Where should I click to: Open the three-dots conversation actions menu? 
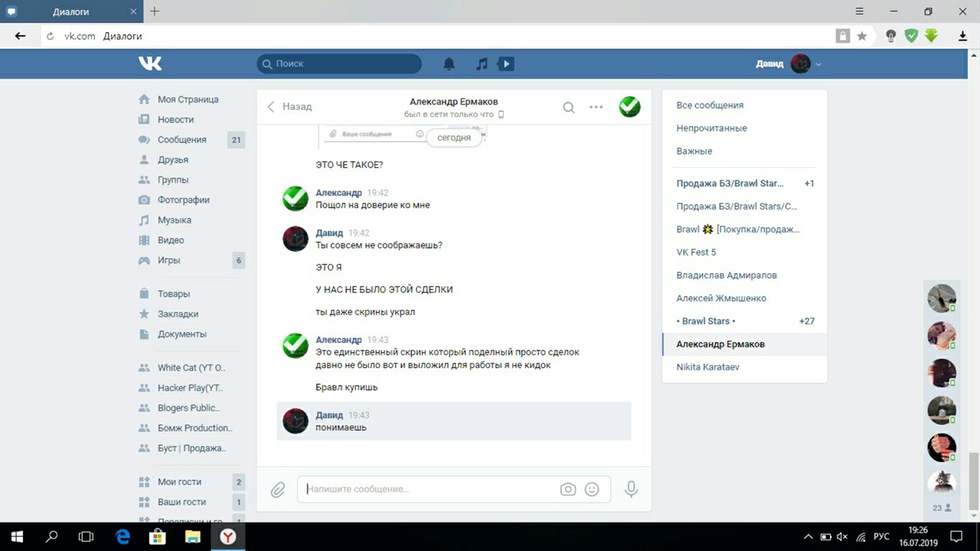596,107
